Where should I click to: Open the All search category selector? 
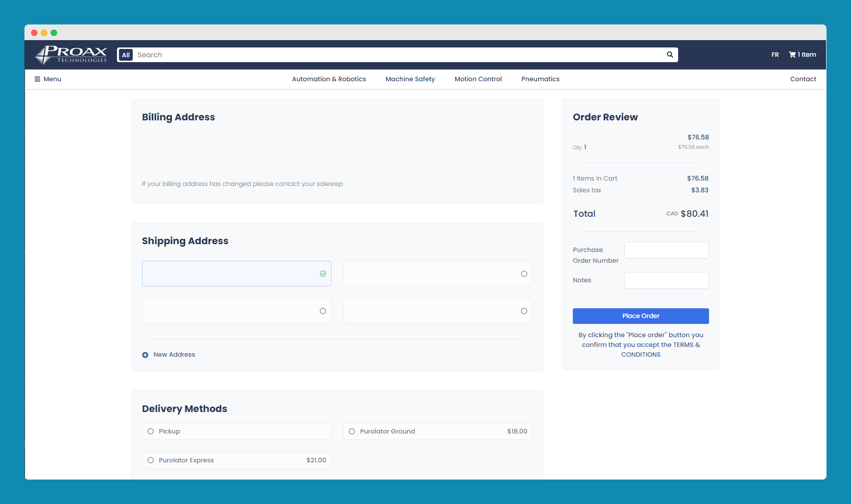click(126, 55)
